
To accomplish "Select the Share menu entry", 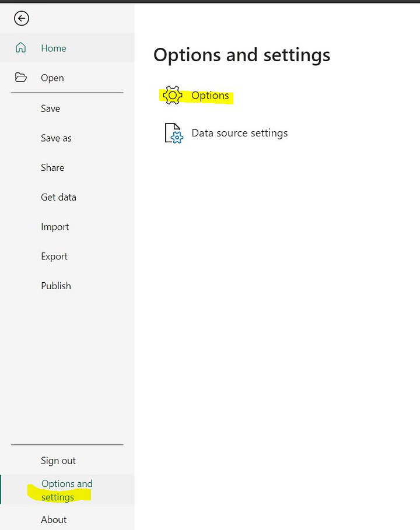I will [x=67, y=168].
